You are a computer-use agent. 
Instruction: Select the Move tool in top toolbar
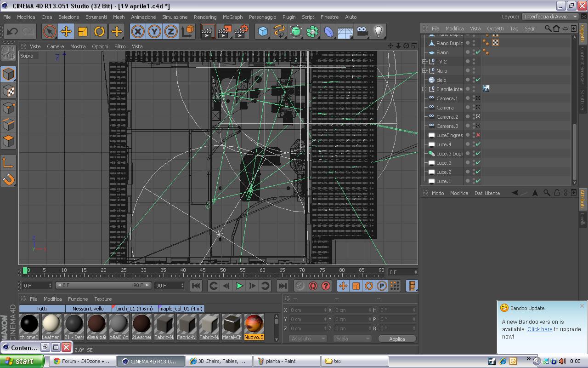[66, 31]
